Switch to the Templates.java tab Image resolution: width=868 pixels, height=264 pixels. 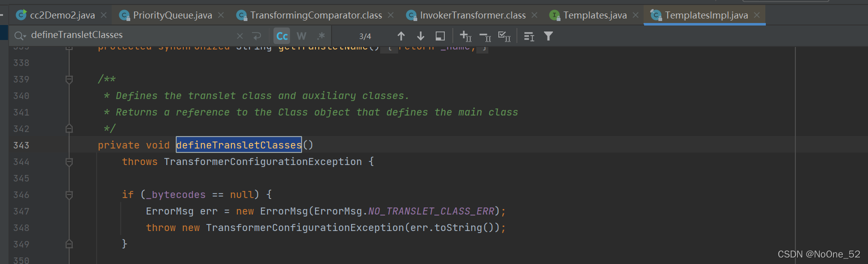pyautogui.click(x=595, y=15)
